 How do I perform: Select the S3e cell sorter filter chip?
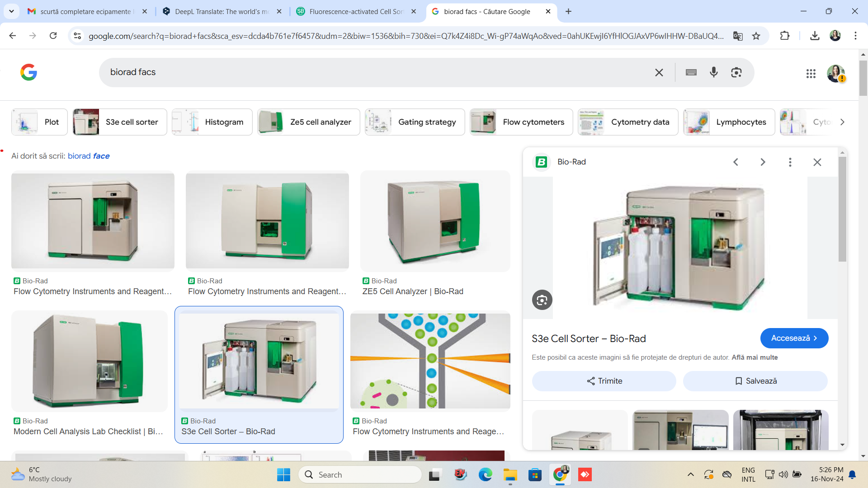[120, 122]
